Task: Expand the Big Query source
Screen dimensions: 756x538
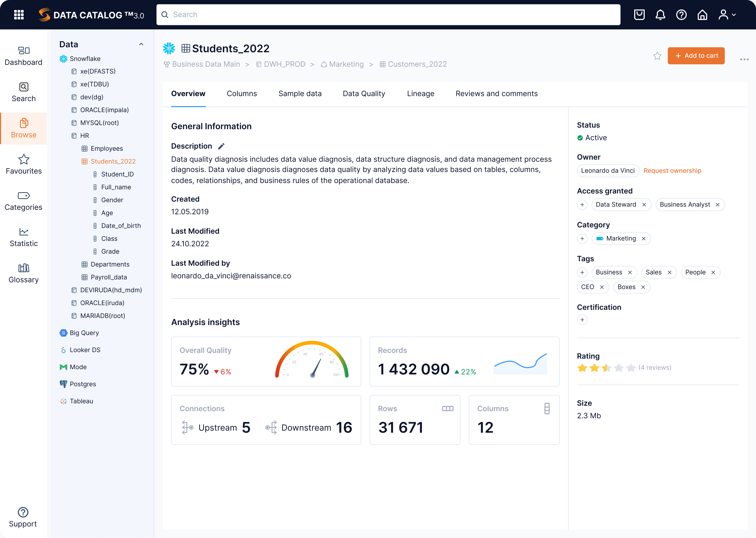Action: 85,333
